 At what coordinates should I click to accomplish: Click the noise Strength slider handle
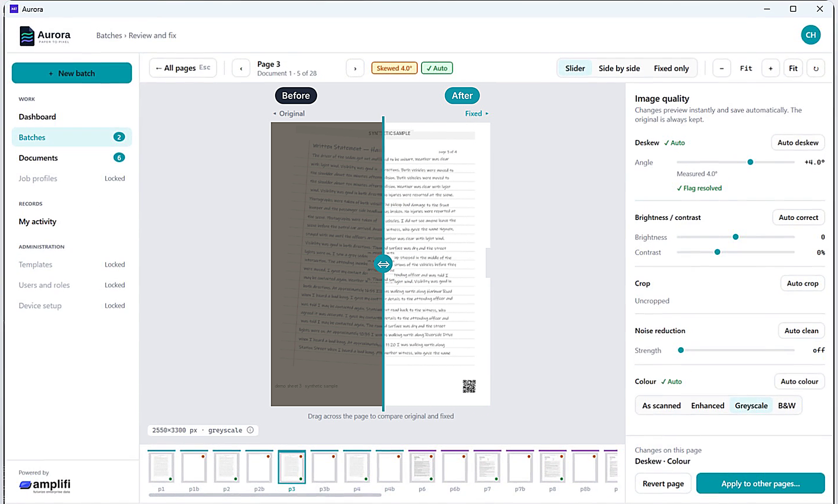pyautogui.click(x=681, y=350)
